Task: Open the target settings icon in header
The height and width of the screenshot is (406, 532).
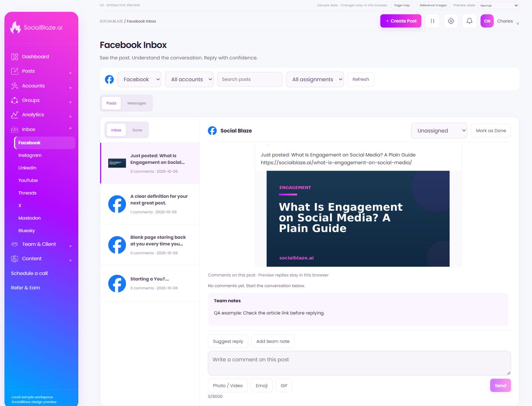Action: (451, 21)
